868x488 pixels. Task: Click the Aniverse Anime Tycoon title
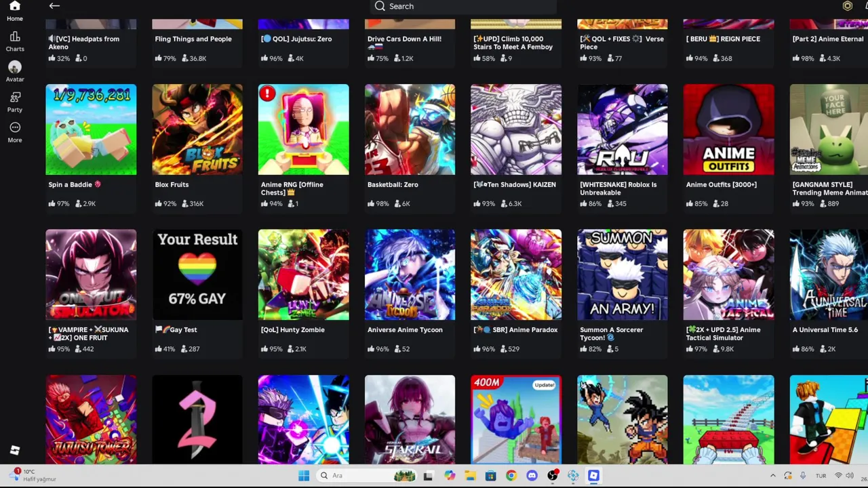click(x=405, y=329)
